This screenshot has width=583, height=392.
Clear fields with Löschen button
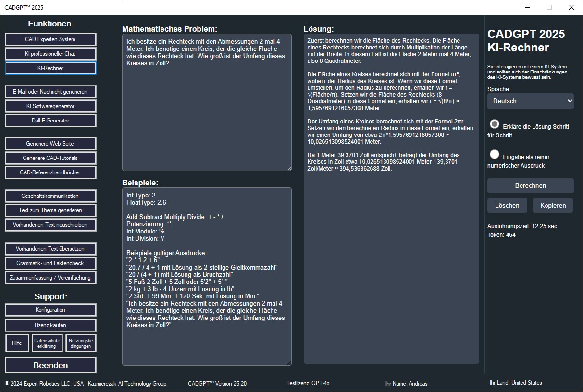tap(507, 206)
